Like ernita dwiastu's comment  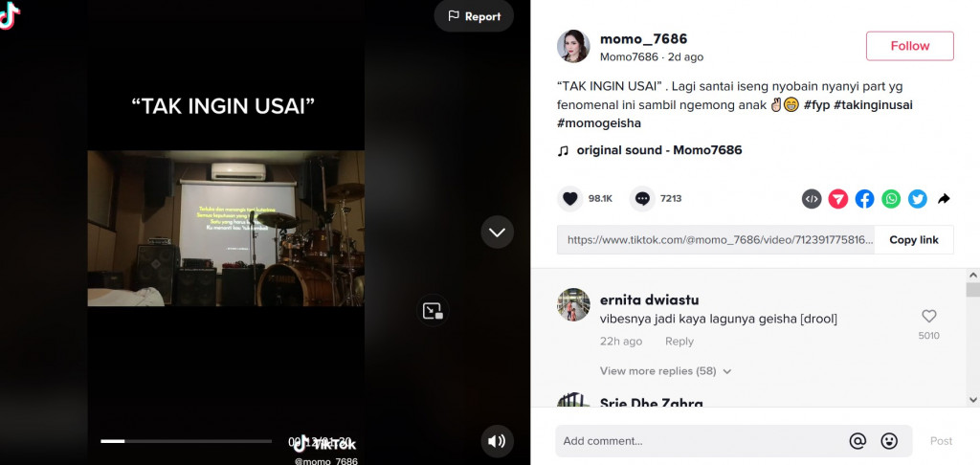pyautogui.click(x=929, y=317)
